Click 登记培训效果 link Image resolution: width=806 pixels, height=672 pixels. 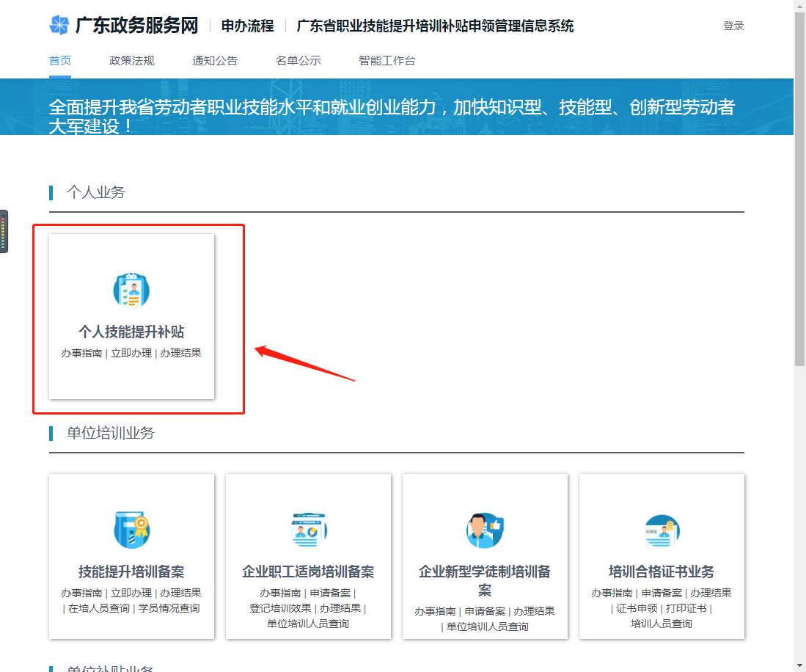click(281, 608)
